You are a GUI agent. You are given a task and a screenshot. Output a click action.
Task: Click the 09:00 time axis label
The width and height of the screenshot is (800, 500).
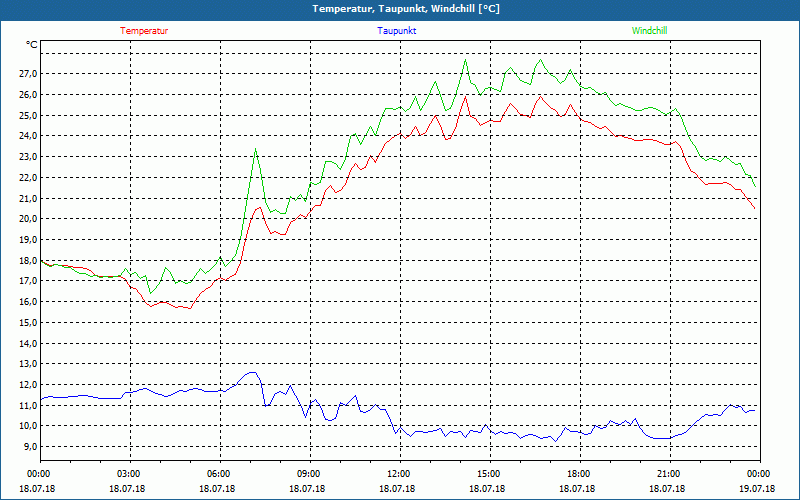click(x=307, y=474)
